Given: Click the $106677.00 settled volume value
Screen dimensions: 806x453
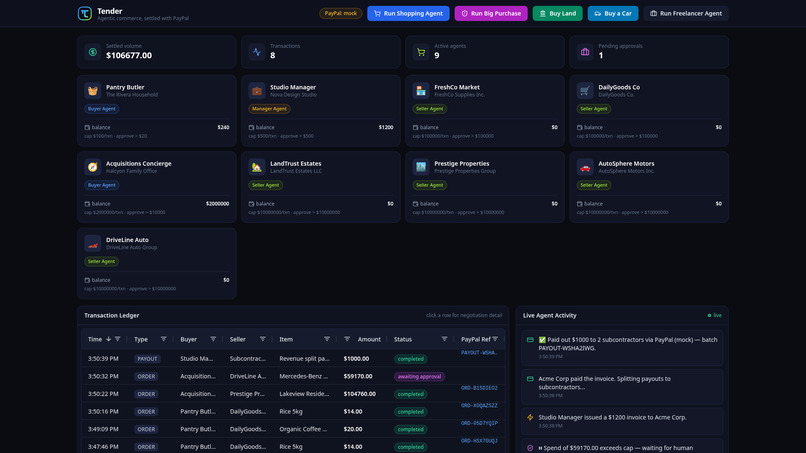Looking at the screenshot, I should click(x=129, y=56).
